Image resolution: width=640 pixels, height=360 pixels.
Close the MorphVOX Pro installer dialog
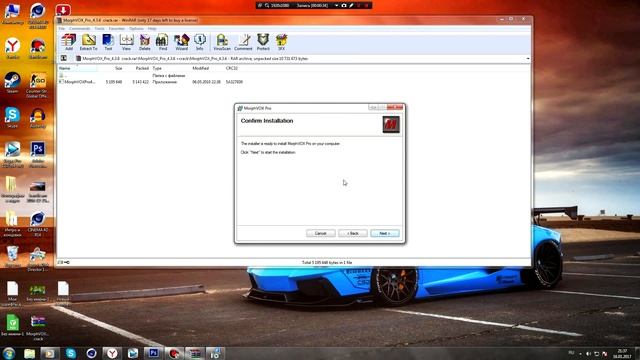click(395, 107)
